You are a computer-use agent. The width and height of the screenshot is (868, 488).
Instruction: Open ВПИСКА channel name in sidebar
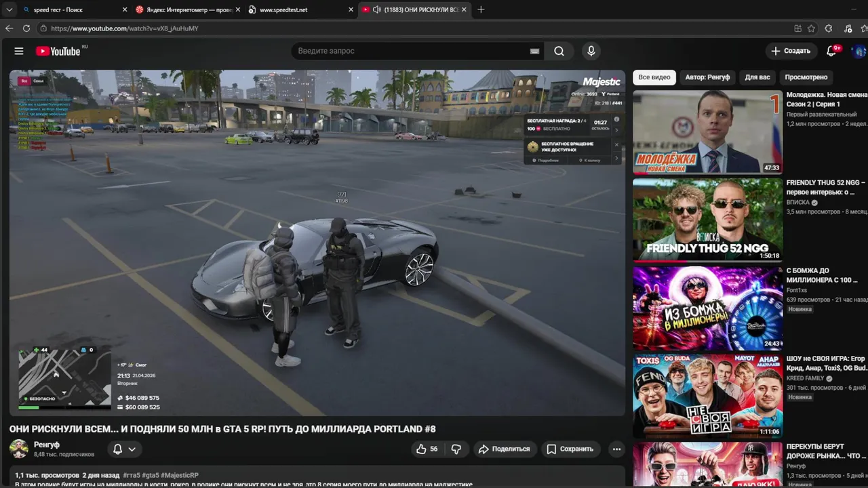point(798,203)
